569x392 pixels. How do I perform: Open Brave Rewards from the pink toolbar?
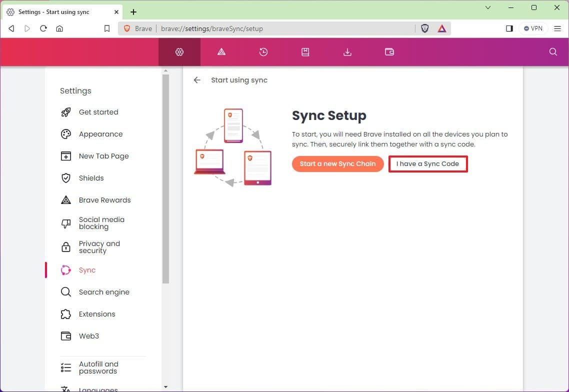click(221, 51)
